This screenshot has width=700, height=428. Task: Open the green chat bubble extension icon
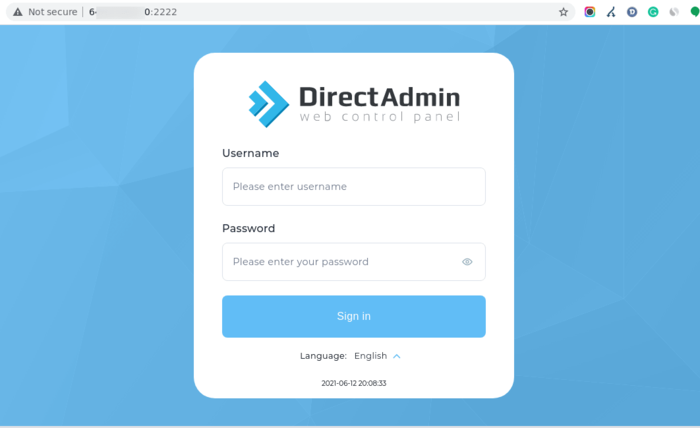point(695,12)
